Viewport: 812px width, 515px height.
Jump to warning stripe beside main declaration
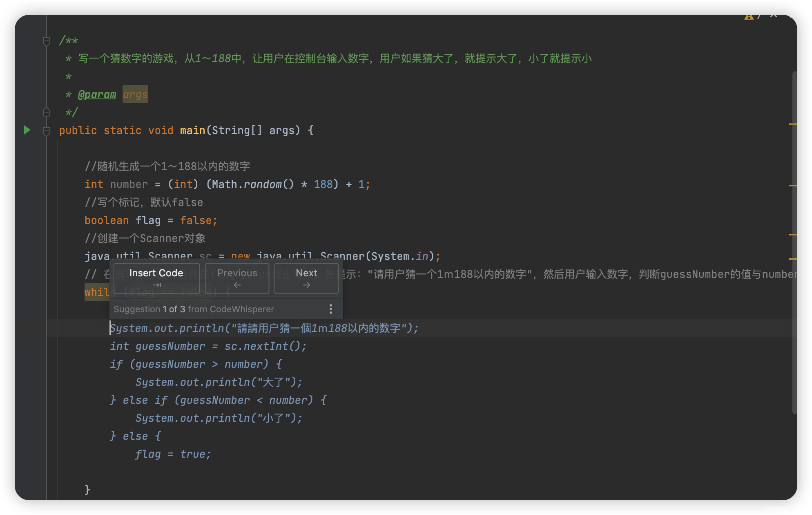[793, 124]
